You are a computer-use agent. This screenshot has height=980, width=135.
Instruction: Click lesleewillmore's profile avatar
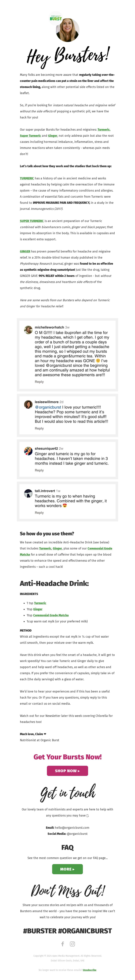coord(29,404)
